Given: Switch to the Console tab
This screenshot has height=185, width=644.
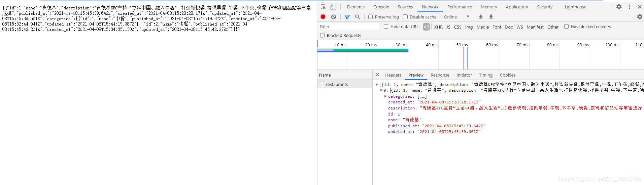Looking at the screenshot, I should click(x=381, y=7).
